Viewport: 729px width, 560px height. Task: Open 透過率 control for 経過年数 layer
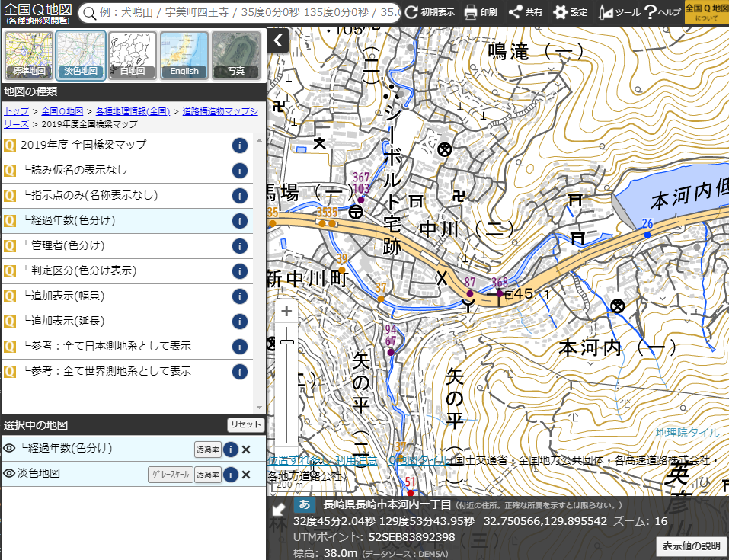207,450
